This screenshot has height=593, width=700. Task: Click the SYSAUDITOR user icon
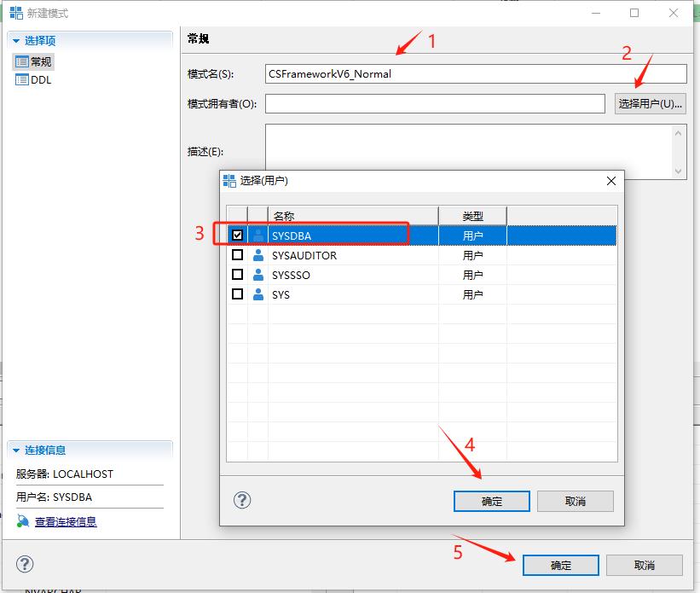258,255
